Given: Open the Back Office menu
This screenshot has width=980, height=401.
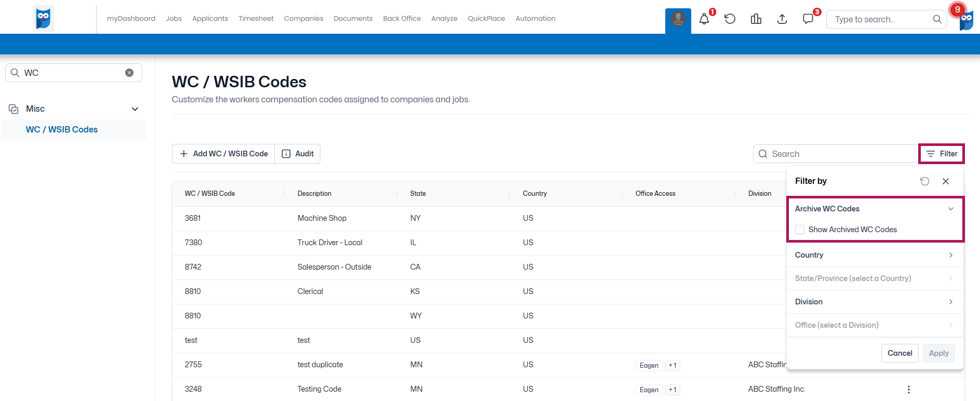Looking at the screenshot, I should [402, 19].
